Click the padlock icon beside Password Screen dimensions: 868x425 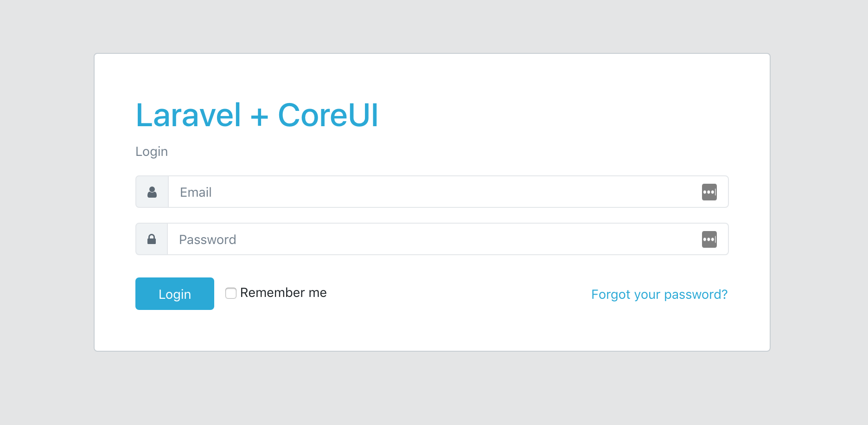tap(152, 239)
